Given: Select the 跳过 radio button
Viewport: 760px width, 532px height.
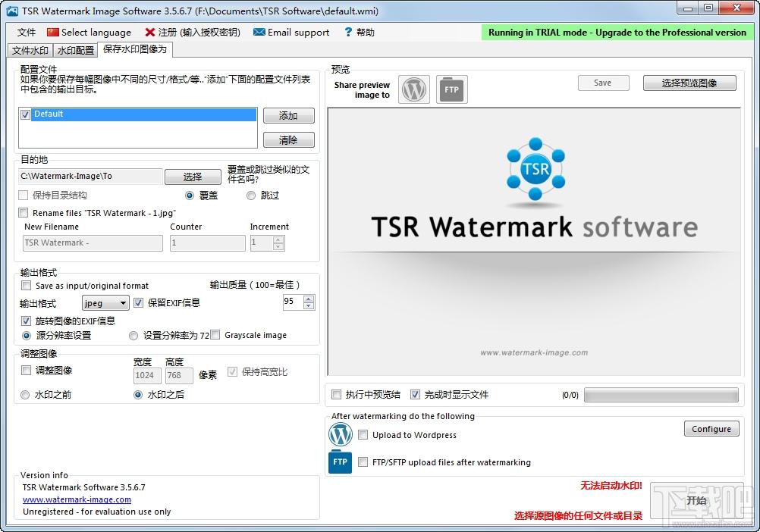Looking at the screenshot, I should coord(250,196).
